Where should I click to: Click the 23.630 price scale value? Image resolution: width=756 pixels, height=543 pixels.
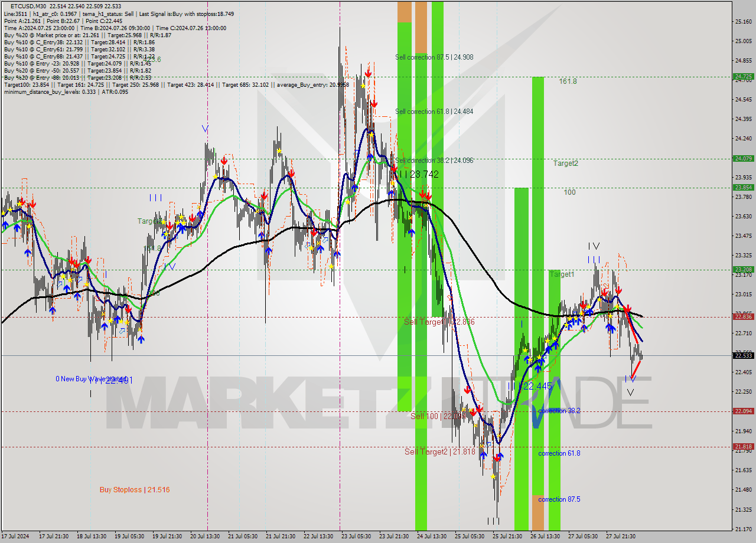coord(743,217)
